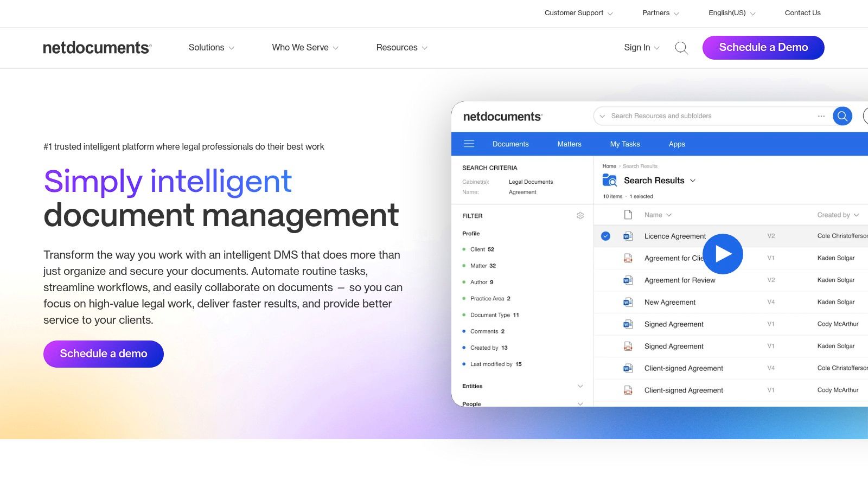Screen dimensions: 868x488
Task: Open the My Tasks tab
Action: (625, 144)
